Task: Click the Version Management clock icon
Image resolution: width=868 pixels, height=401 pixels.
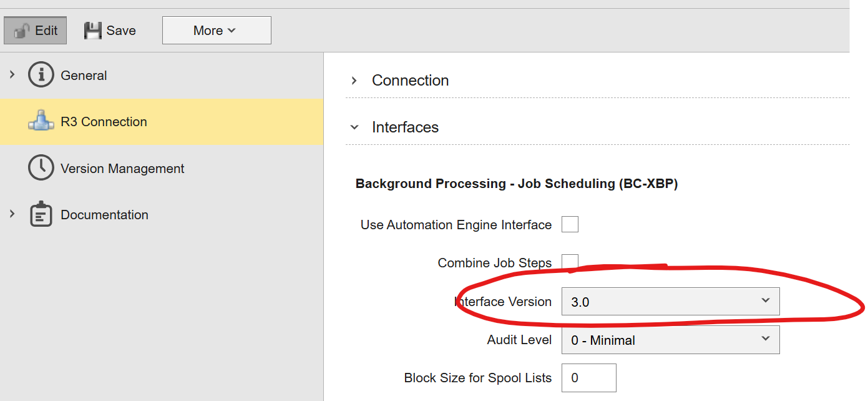Action: tap(41, 168)
